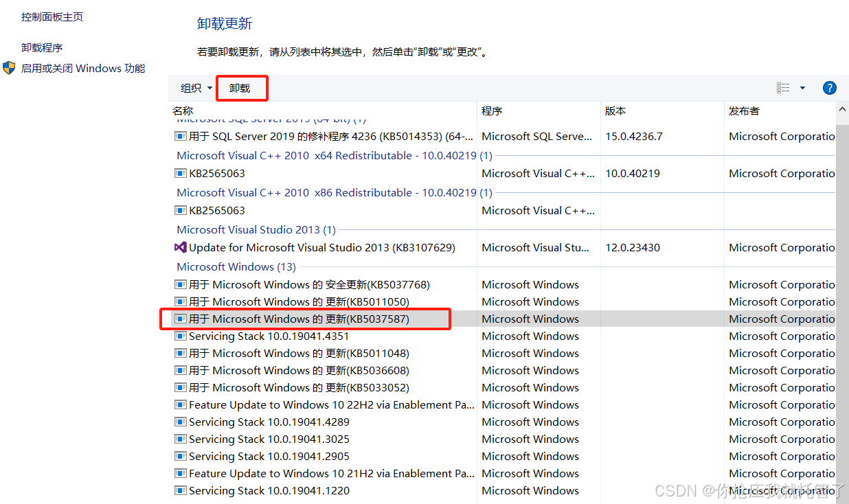Collapse the Microsoft Visual Studio 2013 group
Screen dimensions: 849x504
[256, 229]
